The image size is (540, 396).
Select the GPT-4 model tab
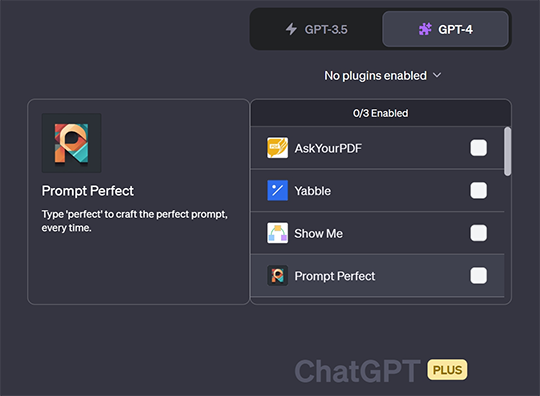tap(445, 29)
